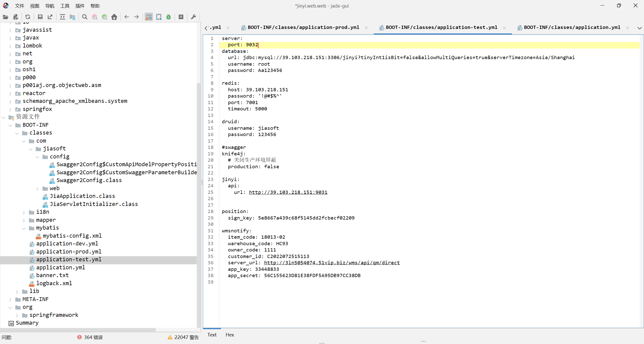The image size is (644, 344).
Task: Open text search via magnifier icon
Action: pyautogui.click(x=85, y=17)
